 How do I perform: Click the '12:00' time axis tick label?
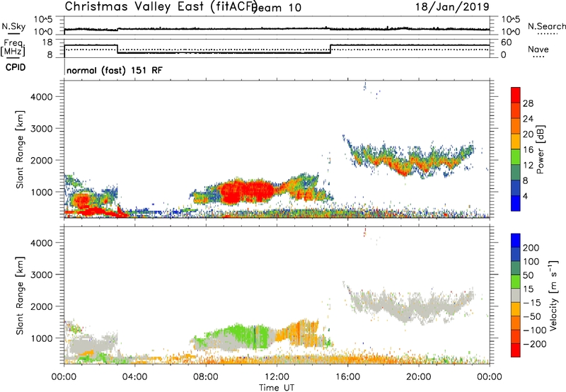[277, 377]
